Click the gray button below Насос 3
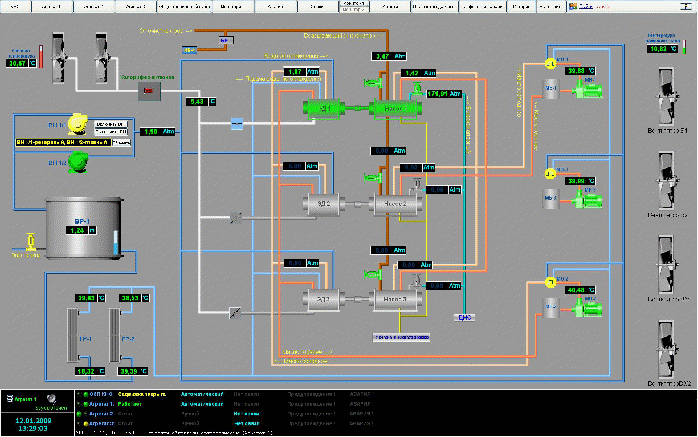 401,337
